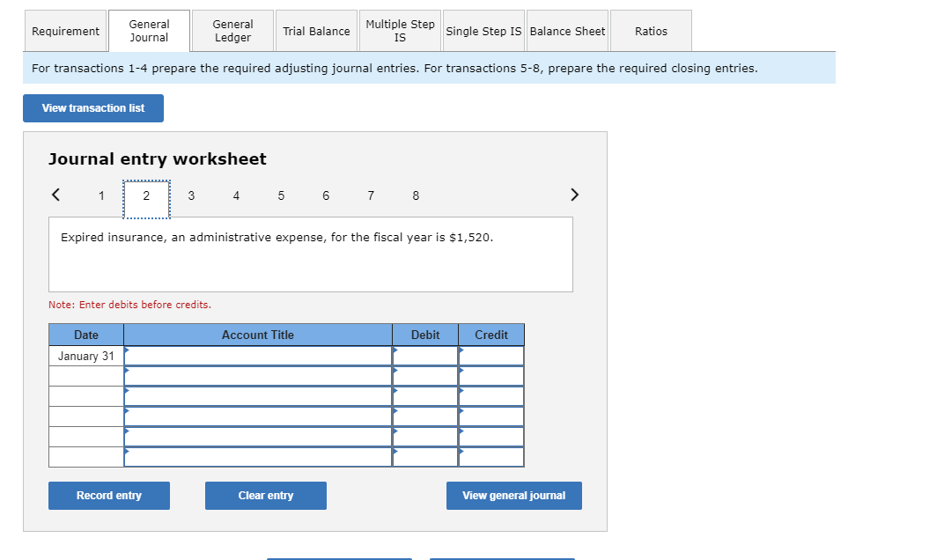
Task: Open the Balance Sheet tab
Action: click(x=566, y=30)
